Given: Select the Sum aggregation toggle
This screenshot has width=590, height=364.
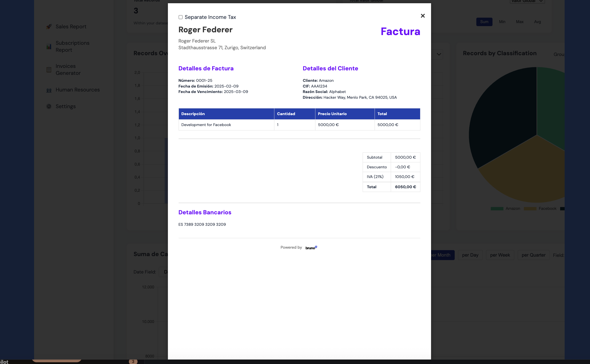Looking at the screenshot, I should [484, 22].
